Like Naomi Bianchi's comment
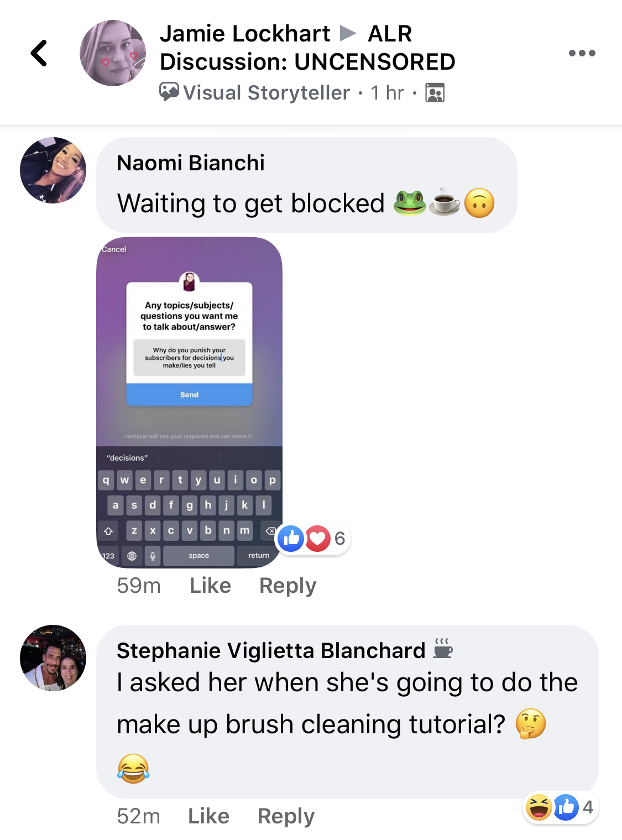Viewport: 622px width, 840px height. coord(210,585)
